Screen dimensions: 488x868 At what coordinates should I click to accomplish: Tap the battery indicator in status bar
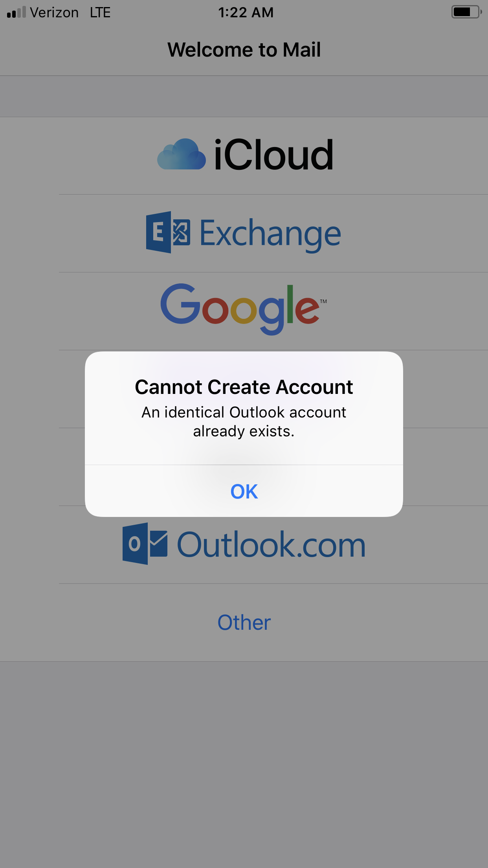(467, 12)
